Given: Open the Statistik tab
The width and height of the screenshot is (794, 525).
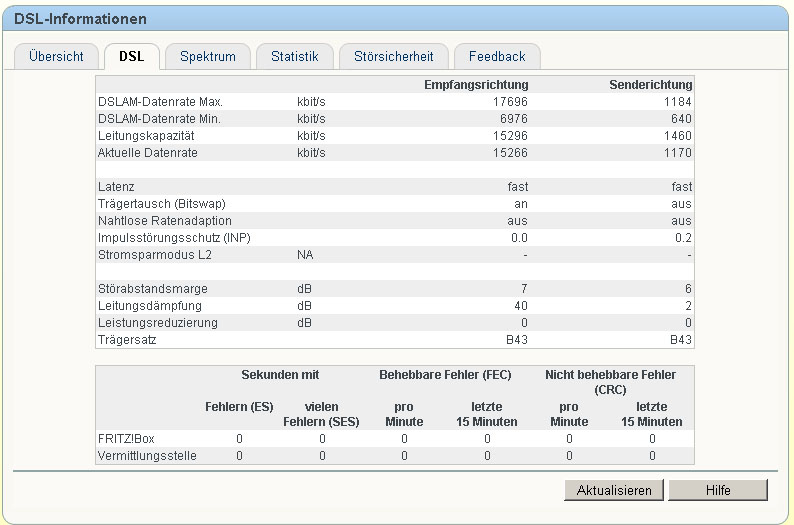Looking at the screenshot, I should [295, 56].
